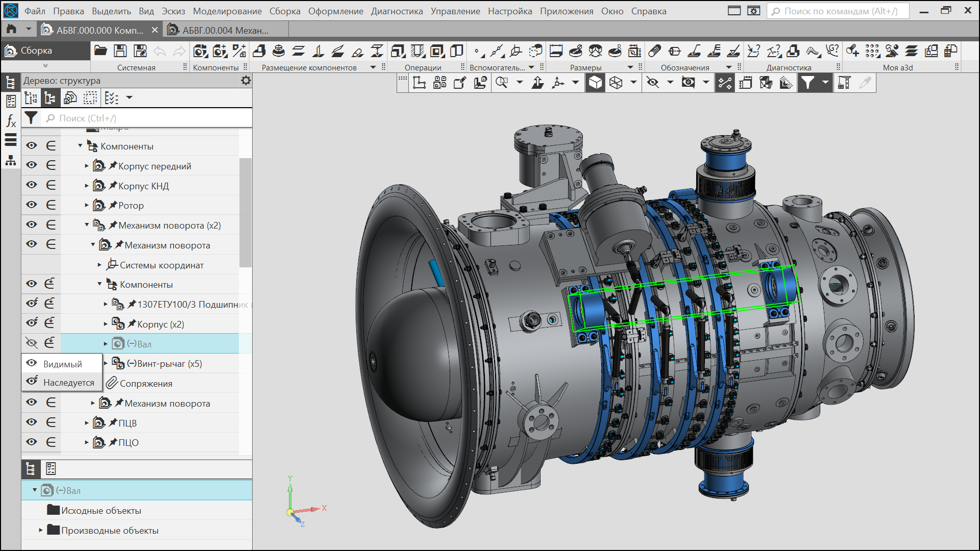Select wireframe cube display mode
Screen dimensions: 980x551
point(616,83)
